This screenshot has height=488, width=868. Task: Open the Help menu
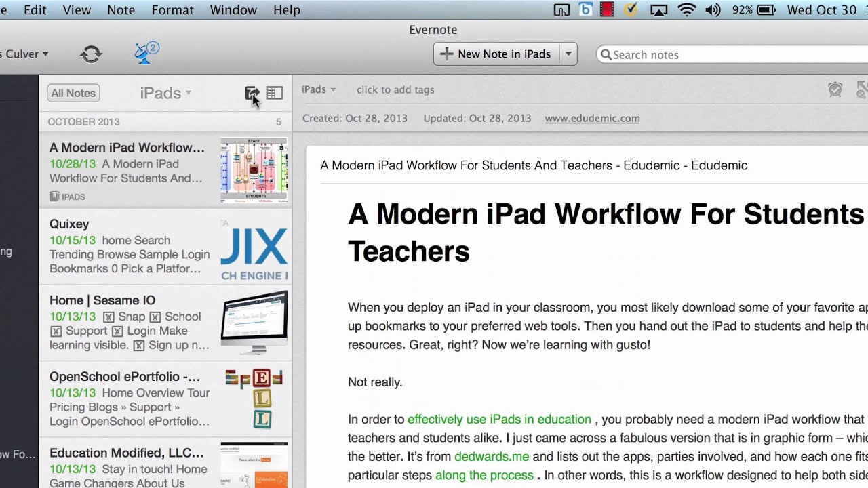coord(287,10)
